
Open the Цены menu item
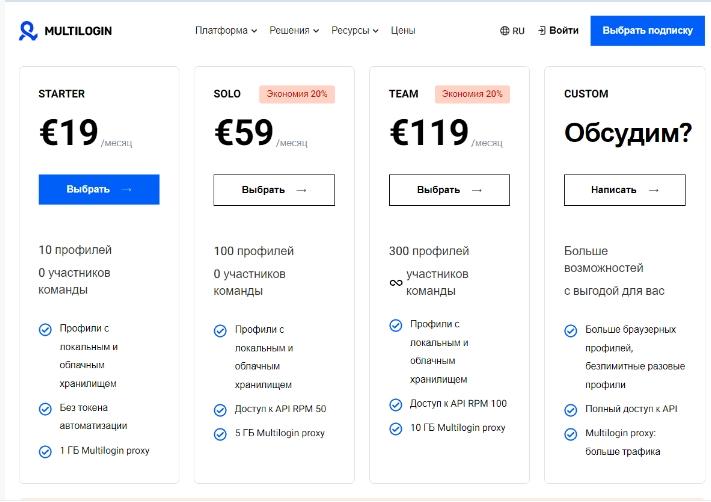point(403,30)
